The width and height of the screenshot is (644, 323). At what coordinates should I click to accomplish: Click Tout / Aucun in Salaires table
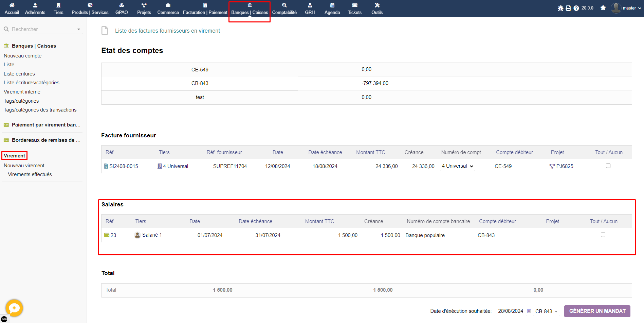(x=603, y=221)
